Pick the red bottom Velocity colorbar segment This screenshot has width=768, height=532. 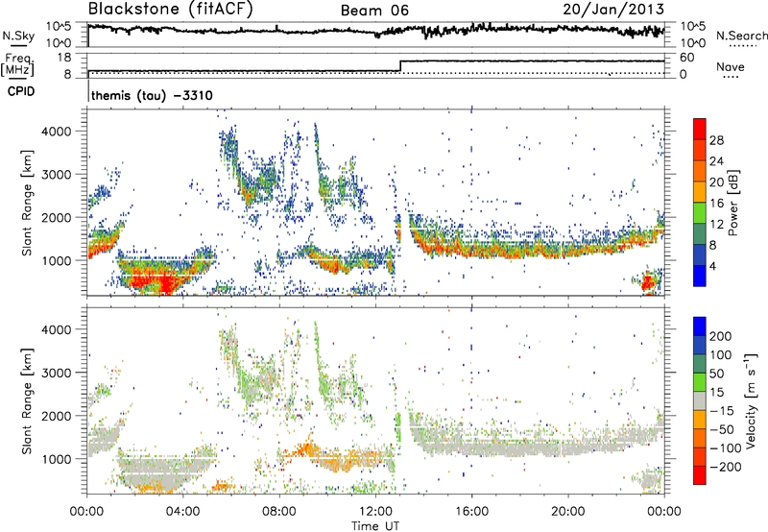pos(700,475)
